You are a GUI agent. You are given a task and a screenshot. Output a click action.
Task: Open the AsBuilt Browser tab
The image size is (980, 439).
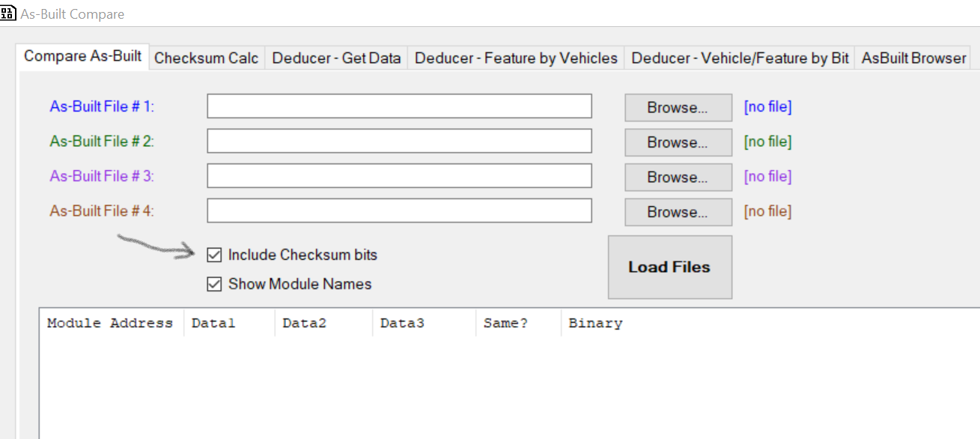tap(913, 58)
